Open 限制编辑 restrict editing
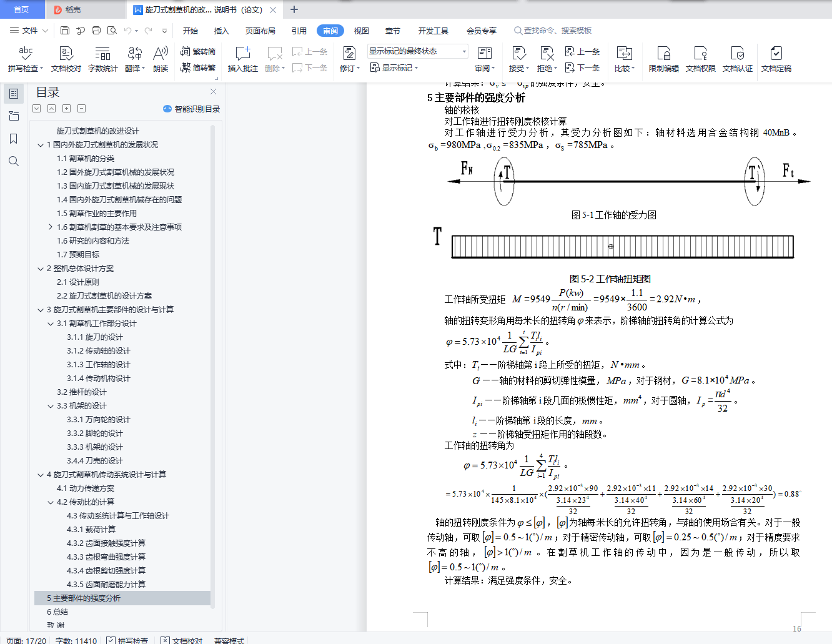The height and width of the screenshot is (644, 832). 664,59
